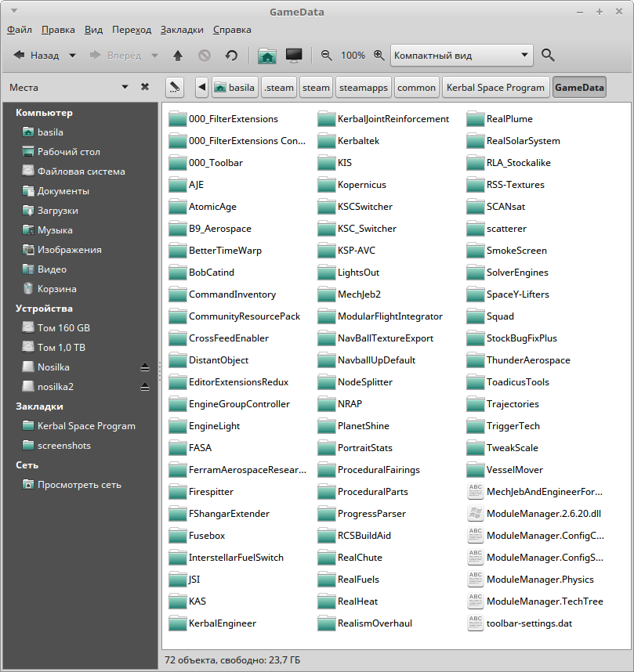Viewport: 634px width, 672px height.
Task: Go to steam in the path bar
Action: (x=316, y=88)
